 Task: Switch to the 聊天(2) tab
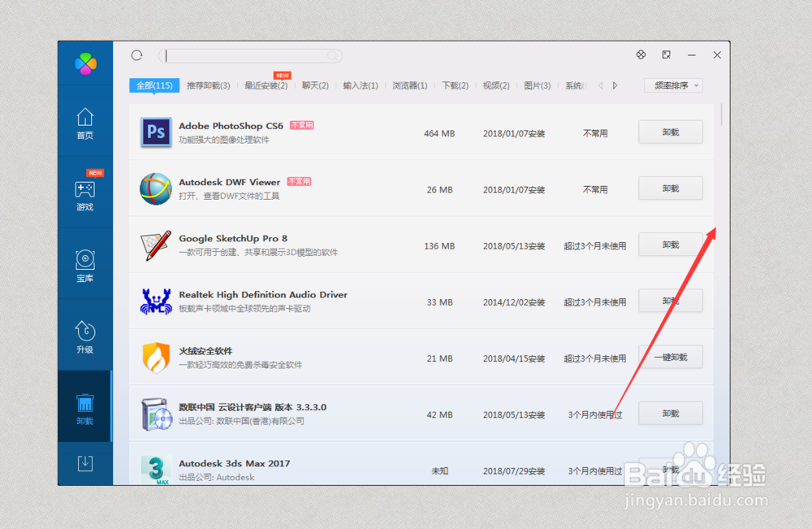315,85
